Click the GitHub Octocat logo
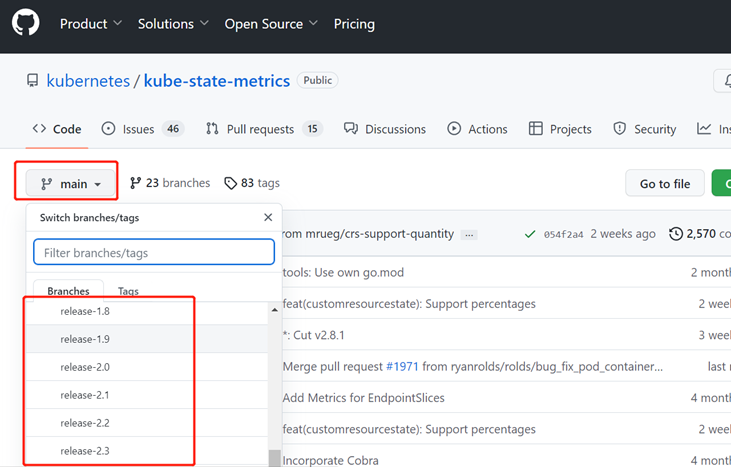This screenshot has width=731, height=467. point(26,22)
